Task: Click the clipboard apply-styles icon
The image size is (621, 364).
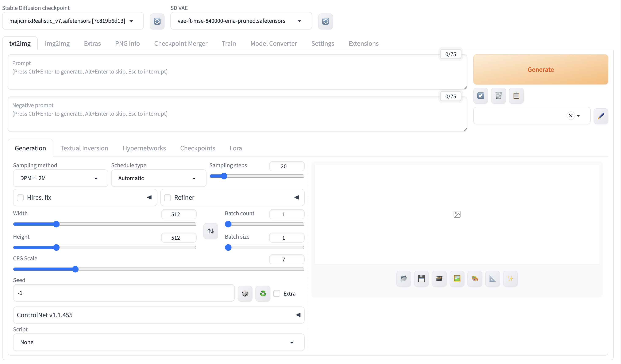Action: 516,96
